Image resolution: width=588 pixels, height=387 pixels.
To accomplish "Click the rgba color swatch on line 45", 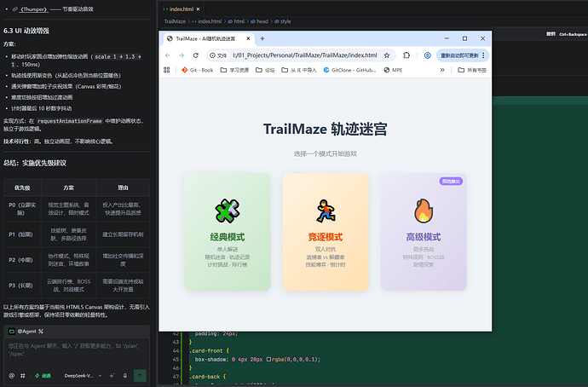I will [268, 359].
